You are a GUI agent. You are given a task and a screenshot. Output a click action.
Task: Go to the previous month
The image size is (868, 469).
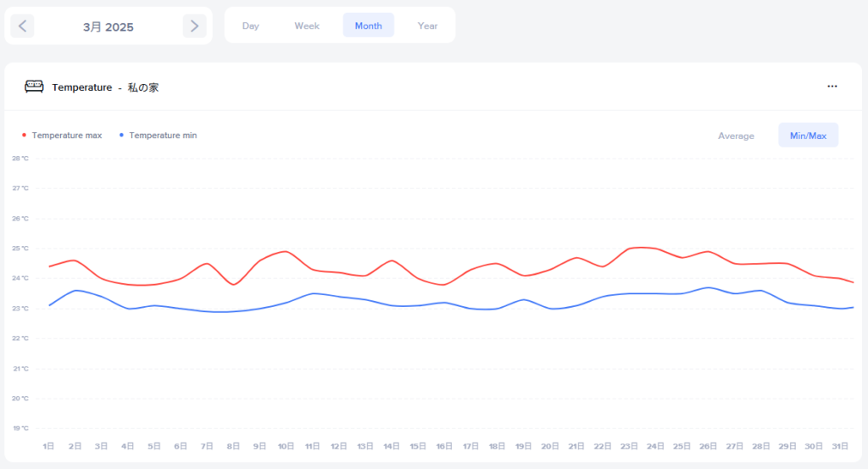pos(22,25)
